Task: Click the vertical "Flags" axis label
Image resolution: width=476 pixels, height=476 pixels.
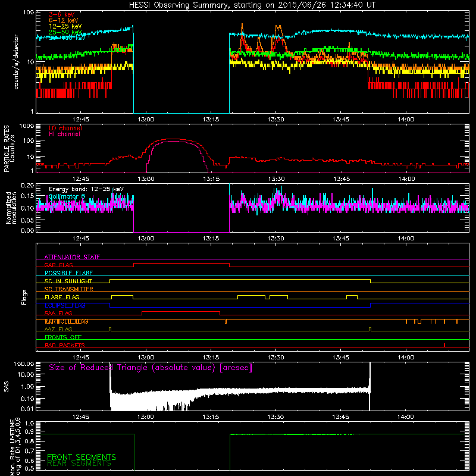Action: (x=24, y=297)
